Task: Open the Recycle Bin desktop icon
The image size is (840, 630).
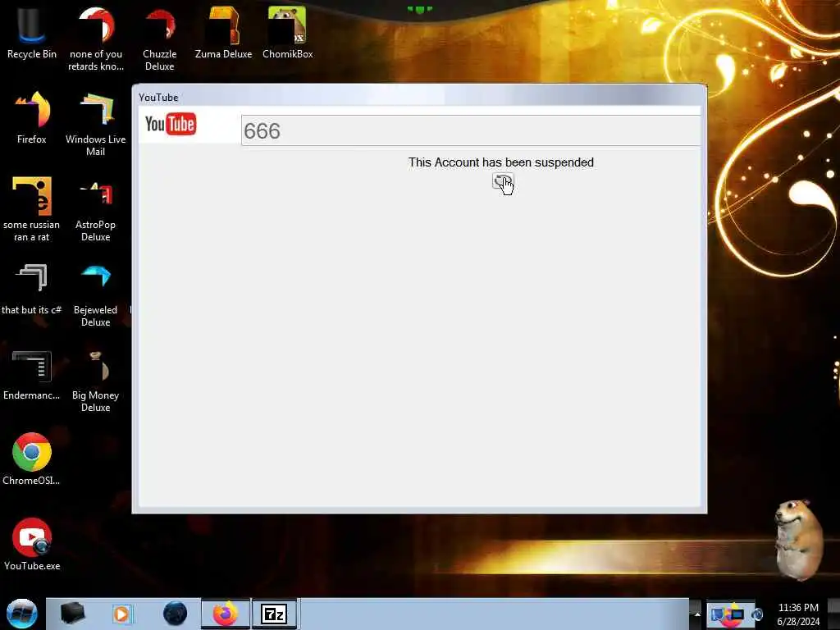Action: (x=32, y=33)
